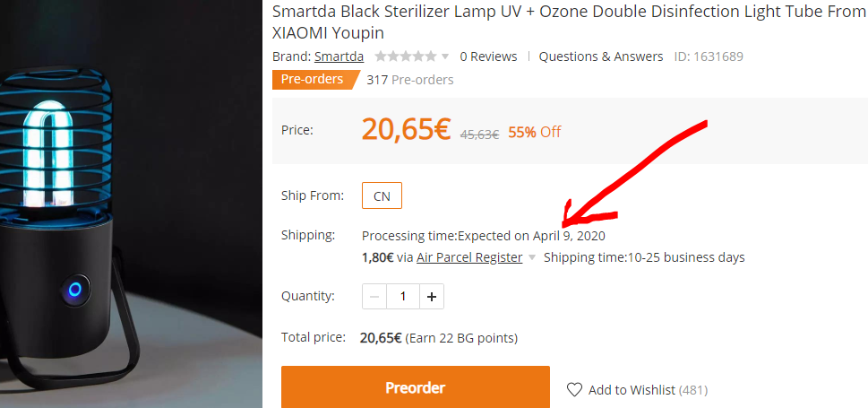
Task: Increase quantity with plus button
Action: coord(432,296)
